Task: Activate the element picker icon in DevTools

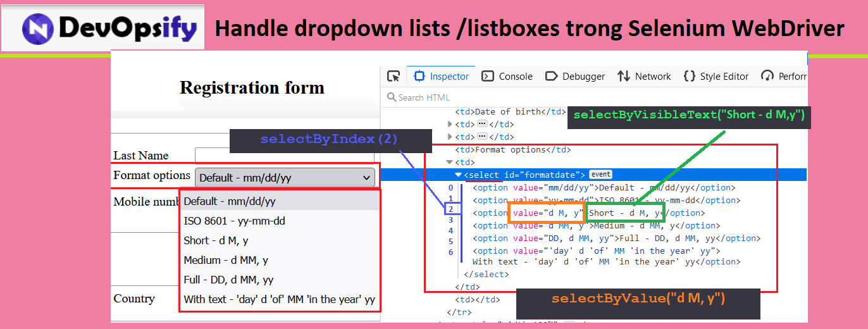Action: tap(394, 76)
